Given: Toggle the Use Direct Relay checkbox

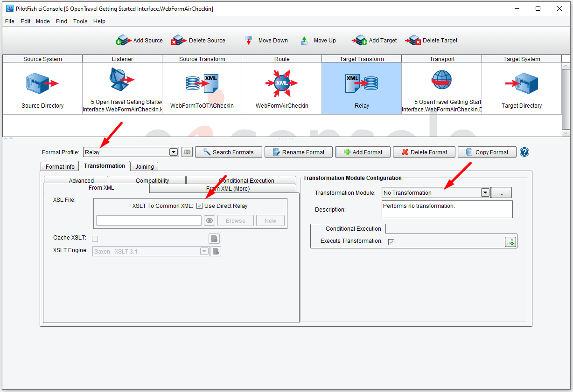Looking at the screenshot, I should (200, 206).
